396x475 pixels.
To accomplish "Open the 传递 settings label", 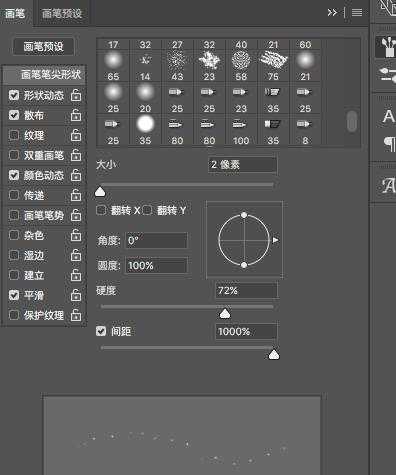I will click(x=34, y=196).
